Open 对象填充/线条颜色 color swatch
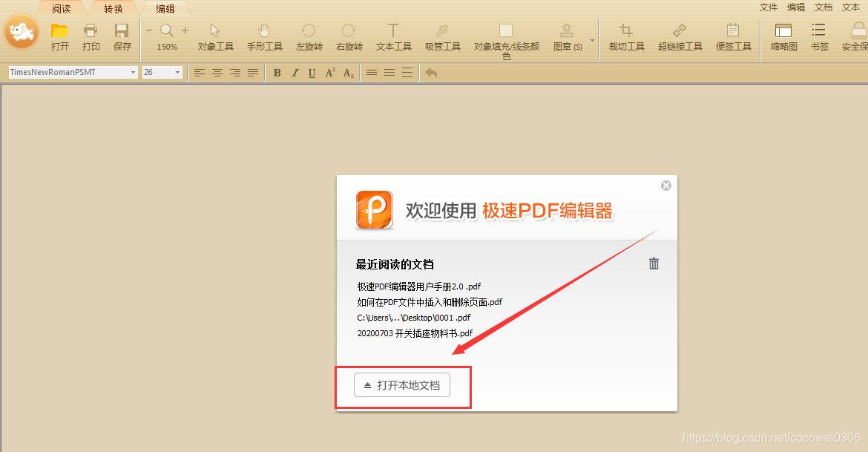Screen dimensions: 868x452 pyautogui.click(x=506, y=30)
